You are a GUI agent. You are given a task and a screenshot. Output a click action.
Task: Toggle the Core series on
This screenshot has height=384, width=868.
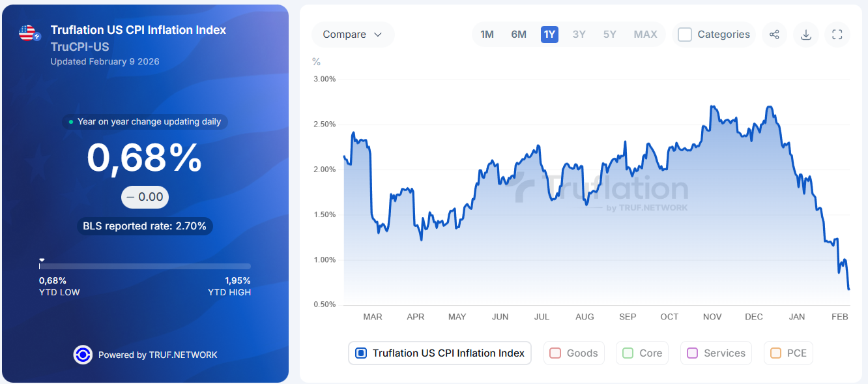tap(642, 353)
